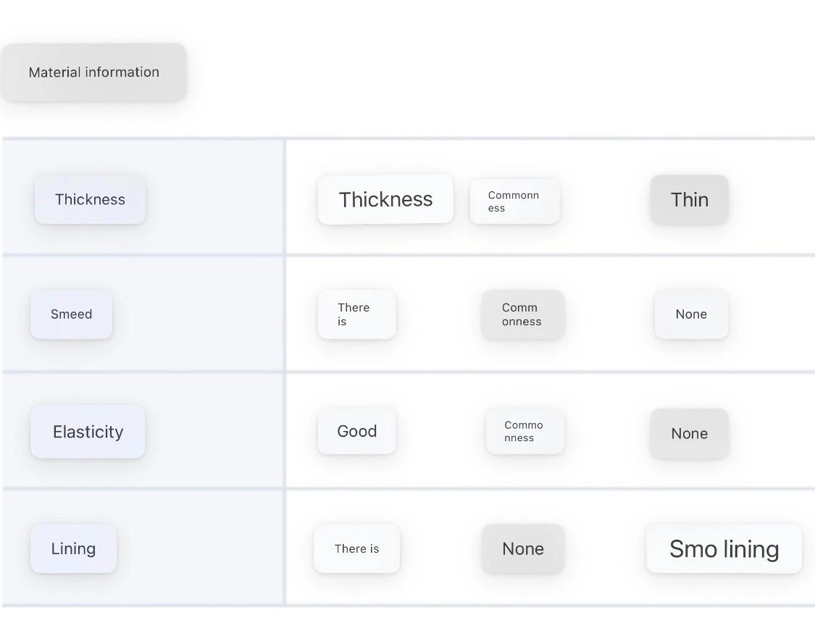Choose Commonness in the Smeed row
The width and height of the screenshot is (815, 644).
point(522,314)
